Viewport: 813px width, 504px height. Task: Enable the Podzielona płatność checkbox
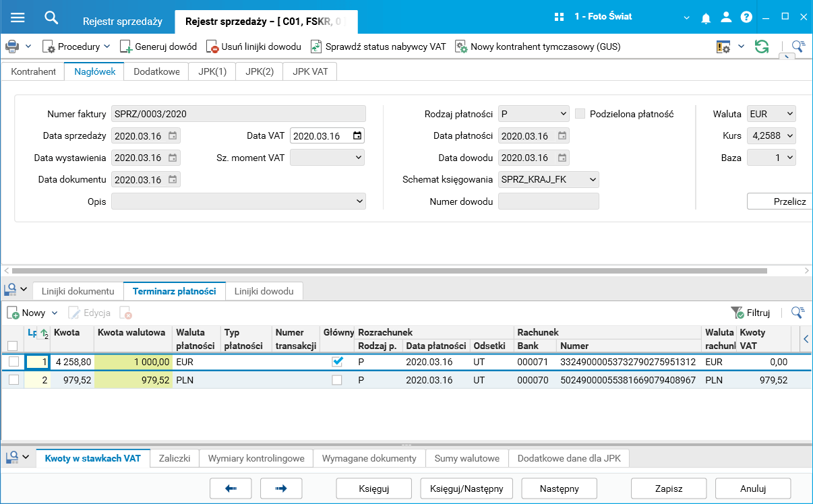pyautogui.click(x=580, y=114)
